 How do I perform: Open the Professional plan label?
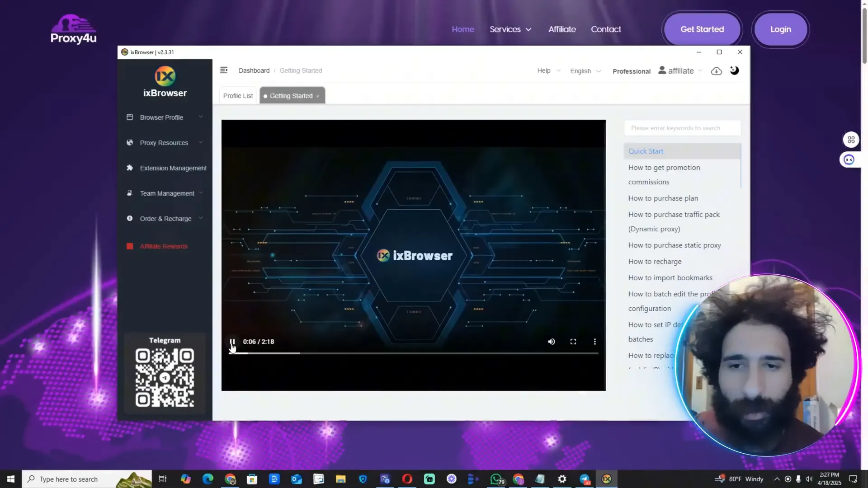click(631, 71)
